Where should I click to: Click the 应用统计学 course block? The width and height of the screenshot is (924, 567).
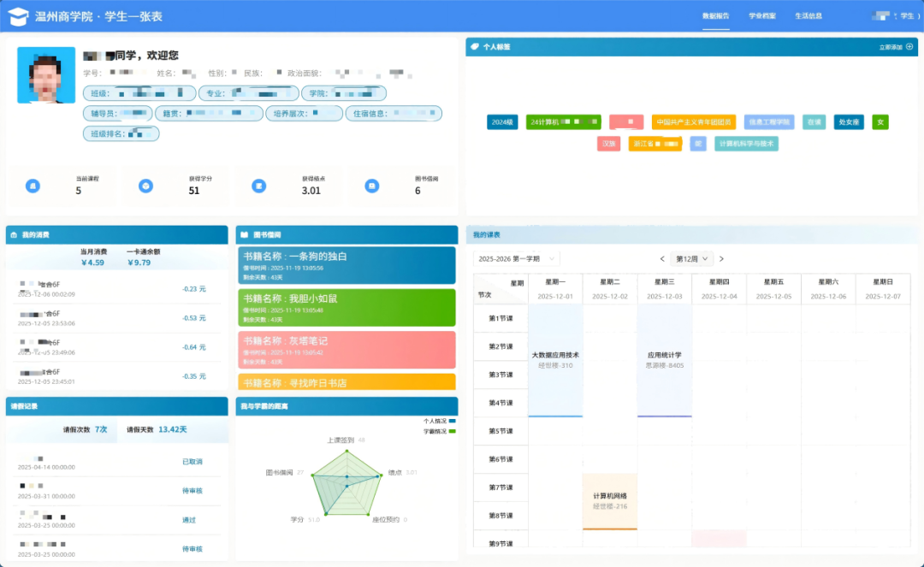click(x=665, y=360)
